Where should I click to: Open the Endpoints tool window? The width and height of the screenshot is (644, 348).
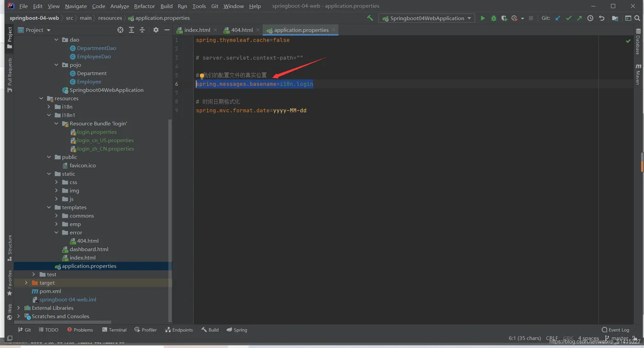pyautogui.click(x=179, y=330)
